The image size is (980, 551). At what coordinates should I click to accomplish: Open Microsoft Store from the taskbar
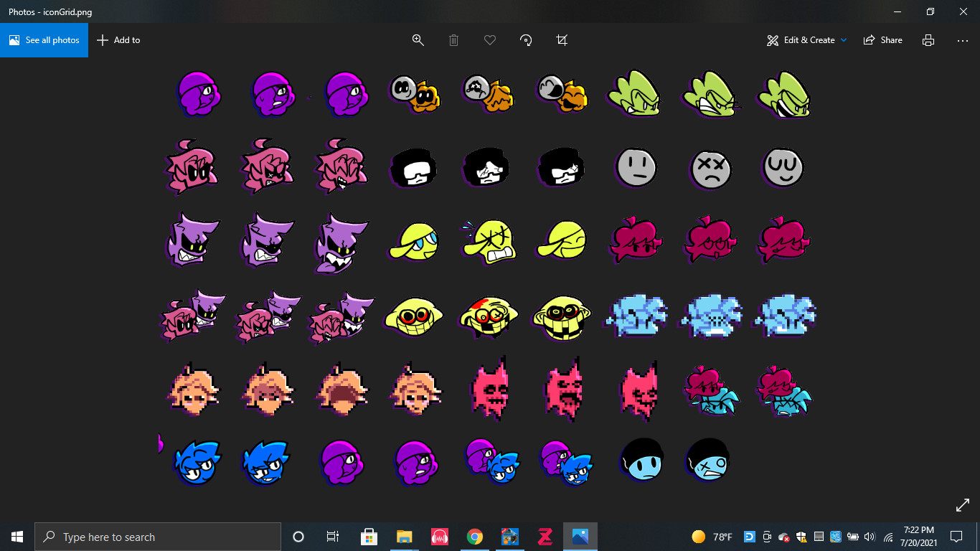pos(369,537)
